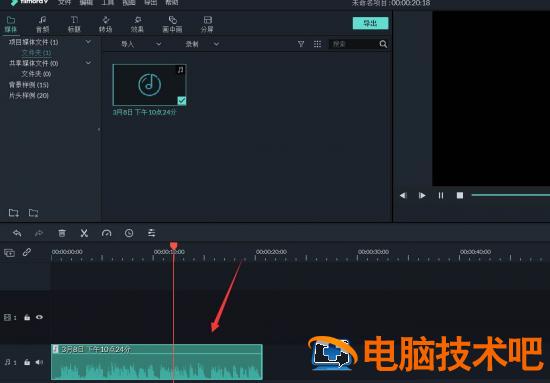550x383 pixels.
Task: Open 片头样例 (20) samples
Action: pyautogui.click(x=29, y=95)
